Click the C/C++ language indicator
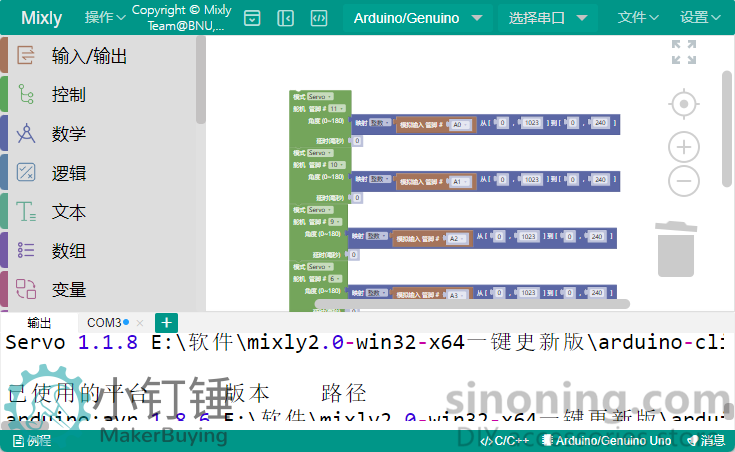The image size is (735, 452). 505,441
